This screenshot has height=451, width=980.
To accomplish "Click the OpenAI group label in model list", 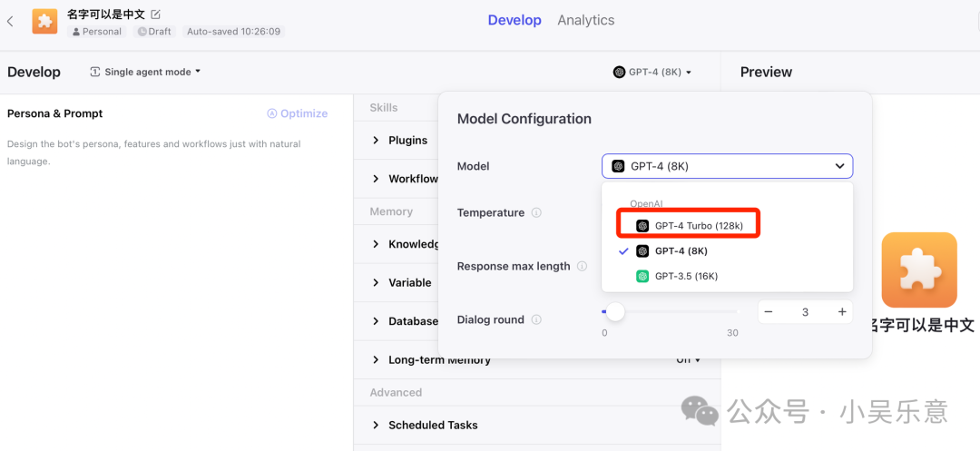I will 646,203.
